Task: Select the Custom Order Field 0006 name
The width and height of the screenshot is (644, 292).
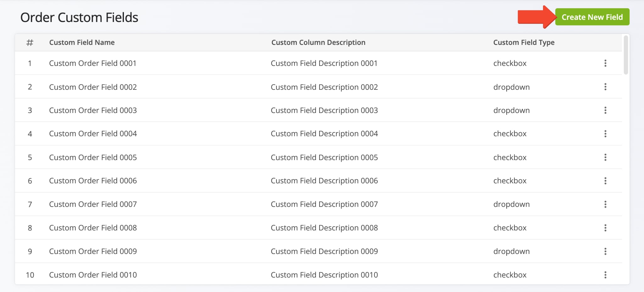Action: [x=93, y=181]
